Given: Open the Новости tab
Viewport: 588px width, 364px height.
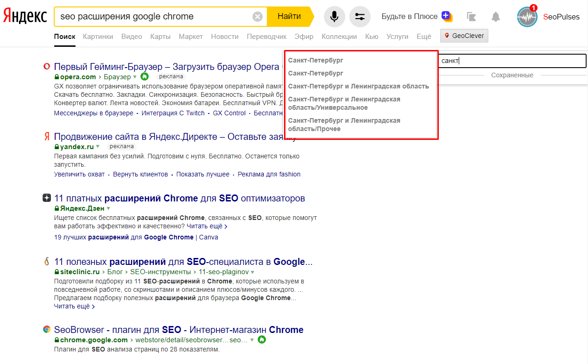Looking at the screenshot, I should (x=225, y=37).
